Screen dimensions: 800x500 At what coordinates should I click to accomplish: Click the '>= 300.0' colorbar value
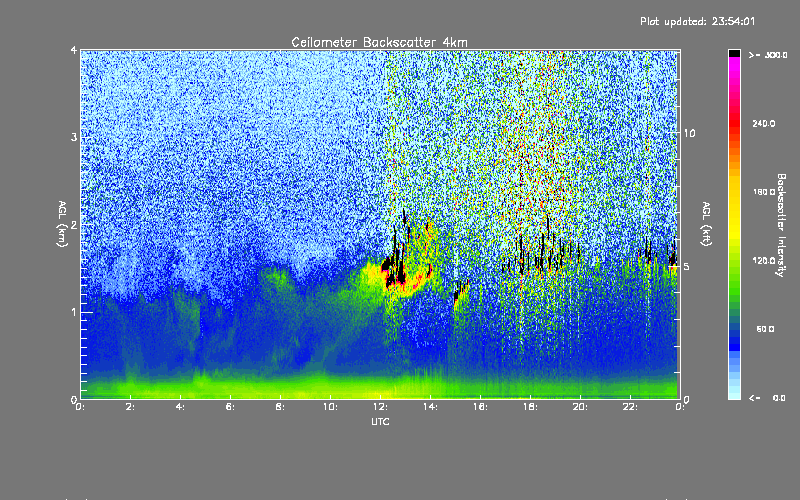coord(768,55)
